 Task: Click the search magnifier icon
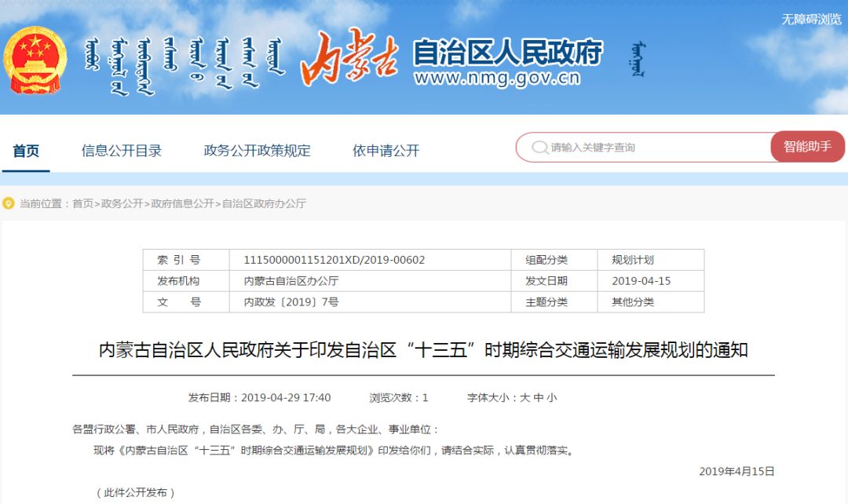click(x=539, y=147)
